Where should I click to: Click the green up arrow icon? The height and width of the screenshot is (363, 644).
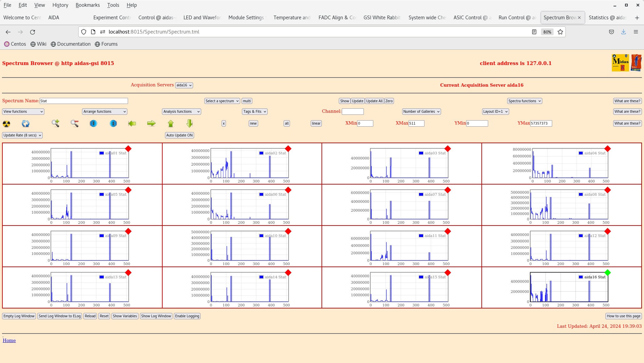click(x=171, y=124)
